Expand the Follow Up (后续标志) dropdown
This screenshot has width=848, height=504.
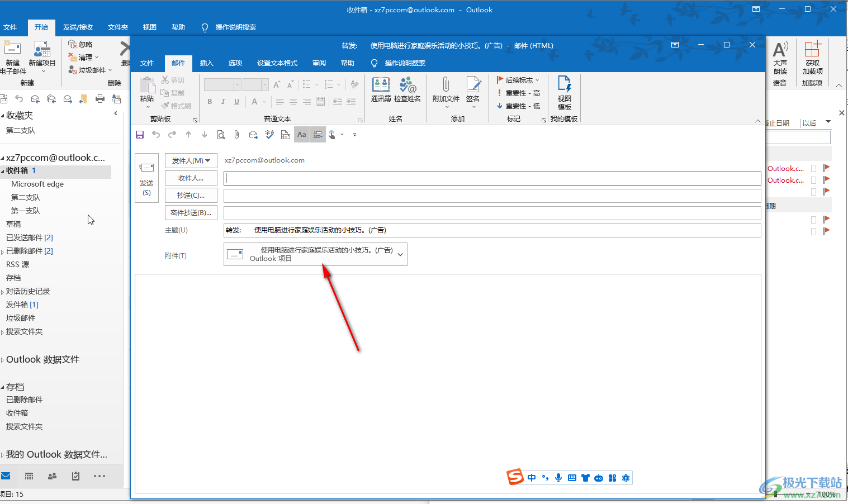(519, 80)
